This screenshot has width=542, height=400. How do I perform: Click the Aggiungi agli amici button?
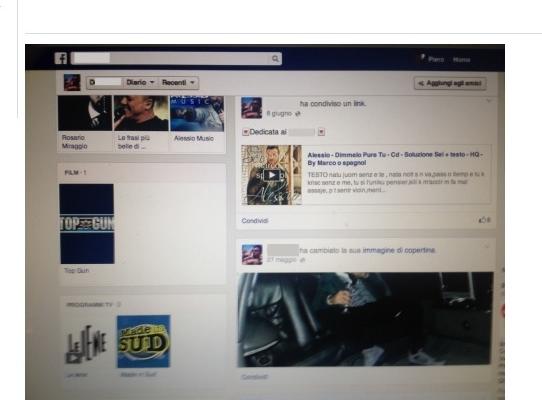pyautogui.click(x=450, y=83)
